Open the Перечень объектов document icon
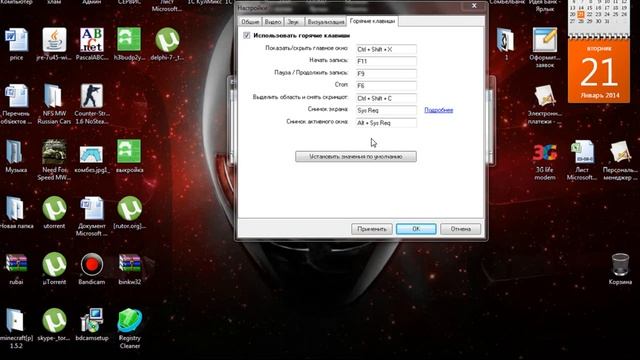 click(x=16, y=96)
